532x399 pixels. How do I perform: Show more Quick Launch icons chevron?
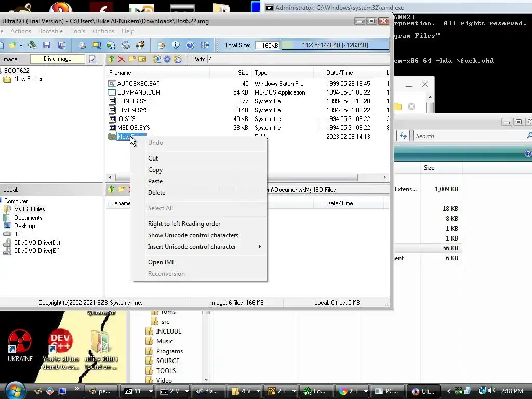click(77, 389)
